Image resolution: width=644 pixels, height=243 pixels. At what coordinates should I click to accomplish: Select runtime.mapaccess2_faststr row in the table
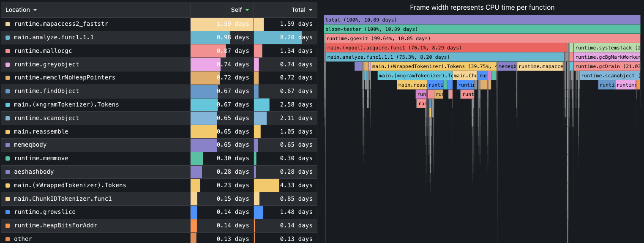159,24
